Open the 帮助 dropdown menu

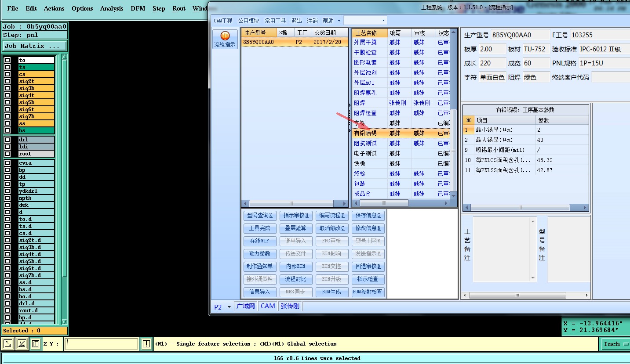[331, 21]
